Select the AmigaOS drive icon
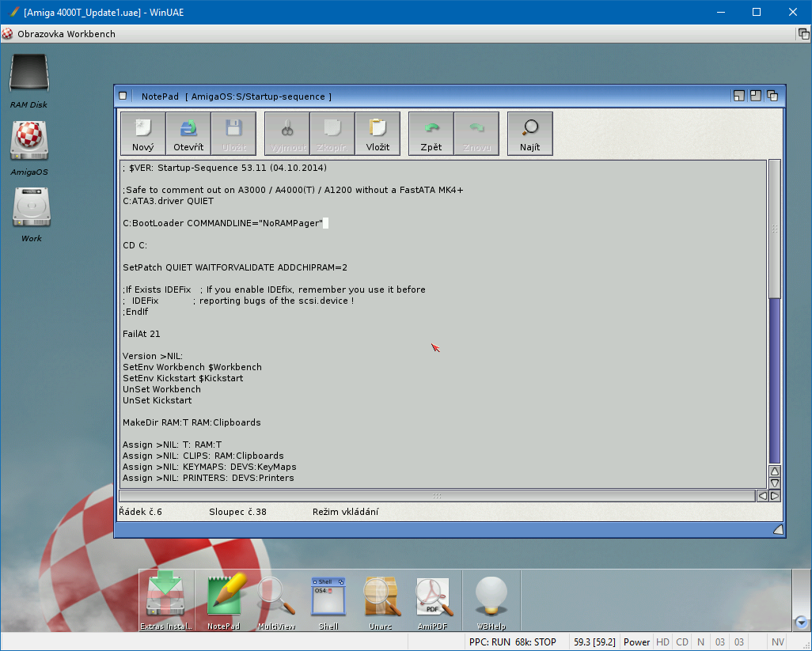This screenshot has height=651, width=812. (29, 142)
